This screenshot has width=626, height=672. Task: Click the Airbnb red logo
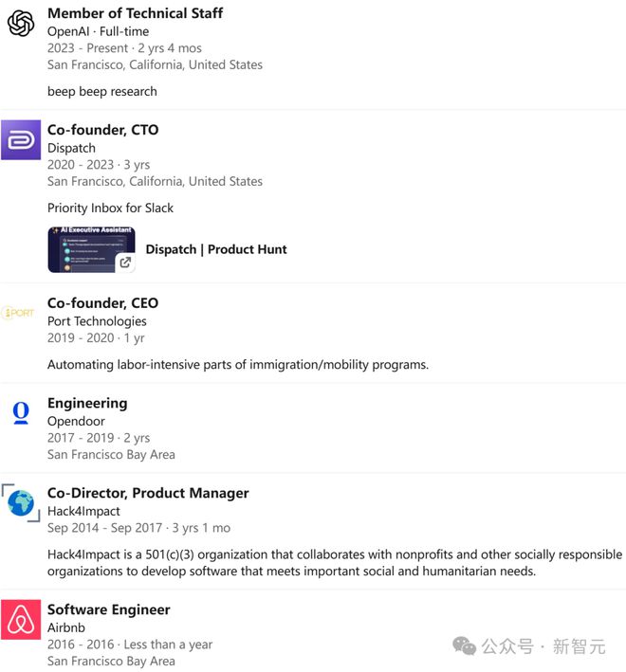click(21, 619)
